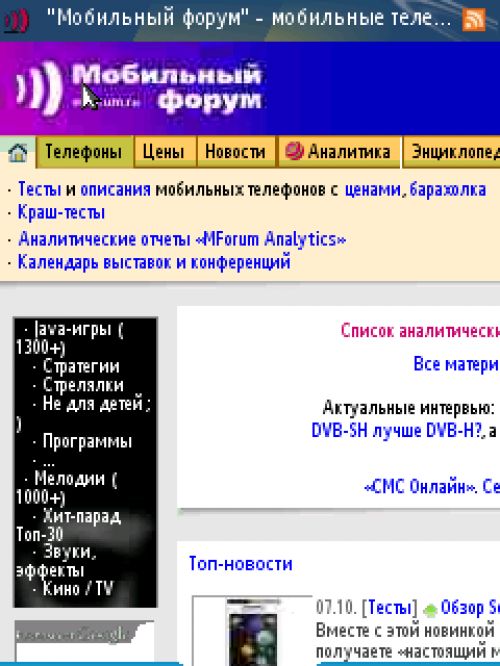Image resolution: width=500 pixels, height=666 pixels.
Task: Open the описания link
Action: (x=115, y=189)
